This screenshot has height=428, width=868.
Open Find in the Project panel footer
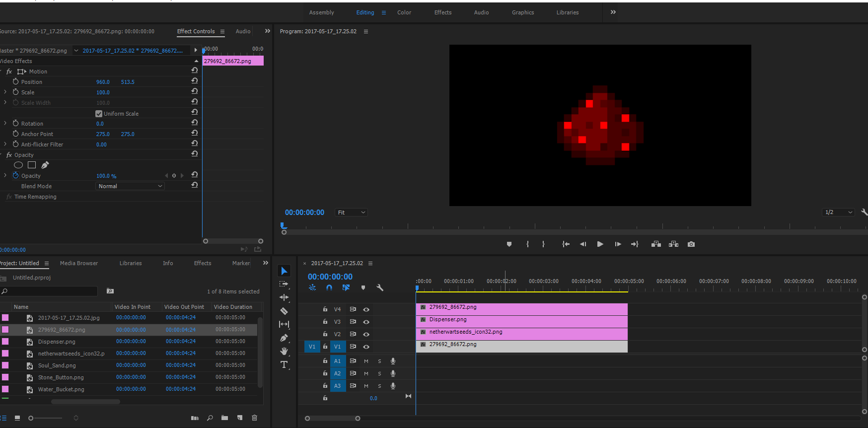coord(210,418)
